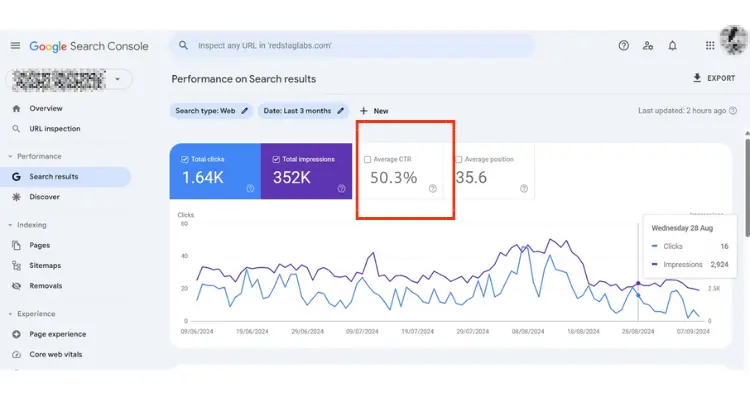Click the Wednesday 28 Aug tooltip title
The width and height of the screenshot is (750, 400).
coord(683,228)
